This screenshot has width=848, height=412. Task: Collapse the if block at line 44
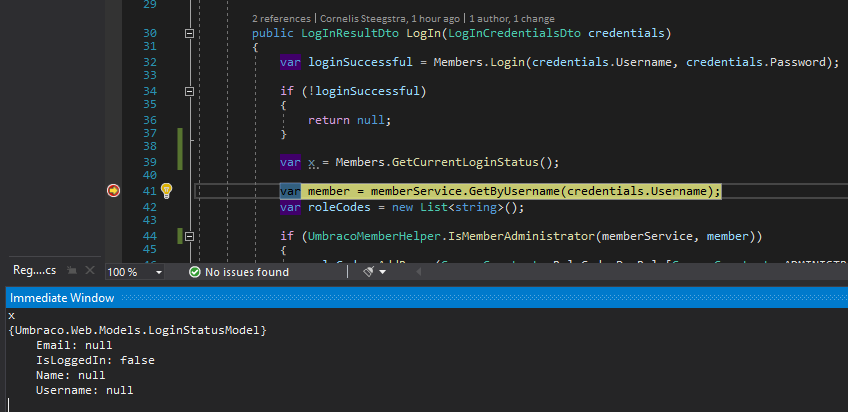point(190,236)
